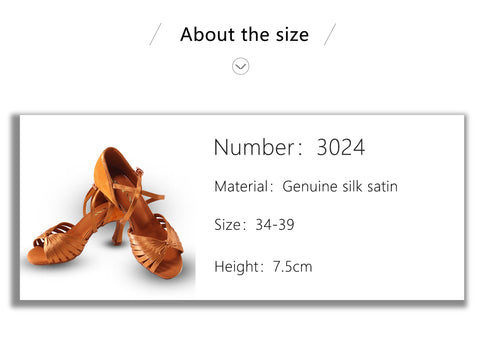Click the left slash beside the heading
The image size is (480, 360).
point(156,34)
